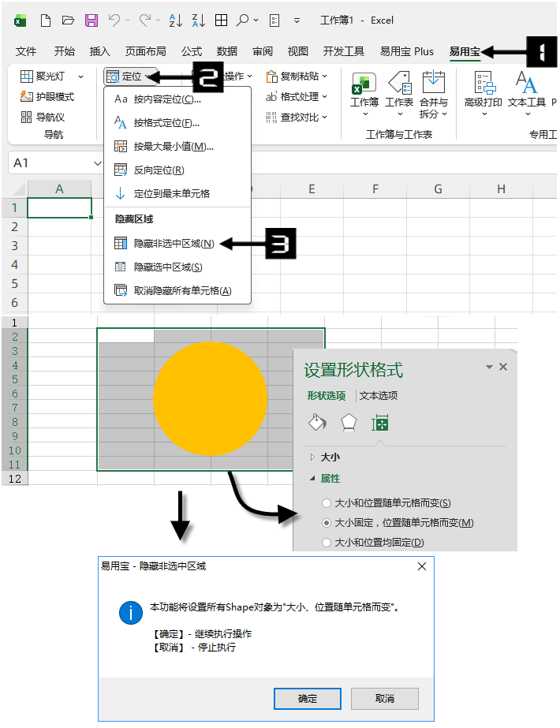Click the Name Box showing A1

click(x=51, y=162)
